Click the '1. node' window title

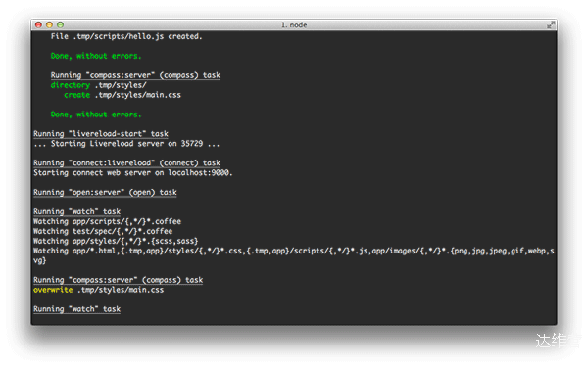click(294, 25)
